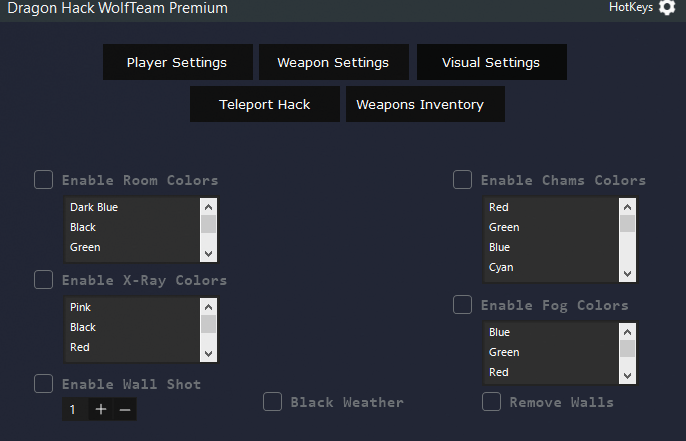Select Red in Fog Colors list

551,372
